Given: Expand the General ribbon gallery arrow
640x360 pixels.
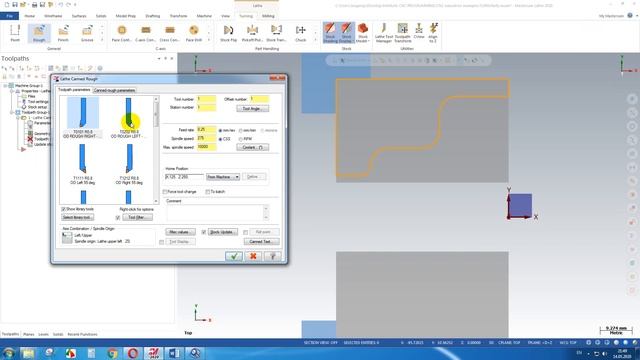Looking at the screenshot, I should tap(102, 40).
